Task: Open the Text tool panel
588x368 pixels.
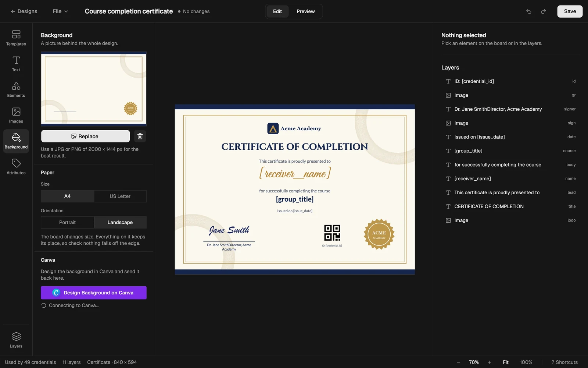Action: (x=16, y=64)
